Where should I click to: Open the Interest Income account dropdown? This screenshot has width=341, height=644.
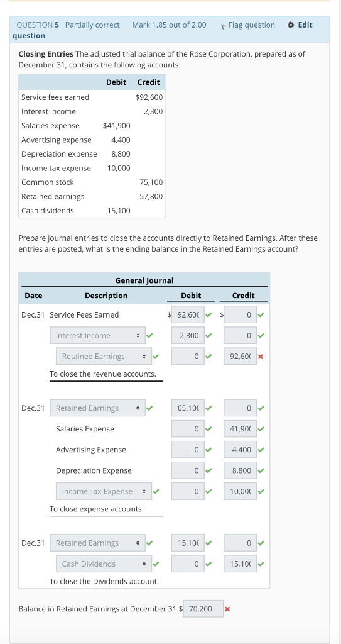coord(98,336)
